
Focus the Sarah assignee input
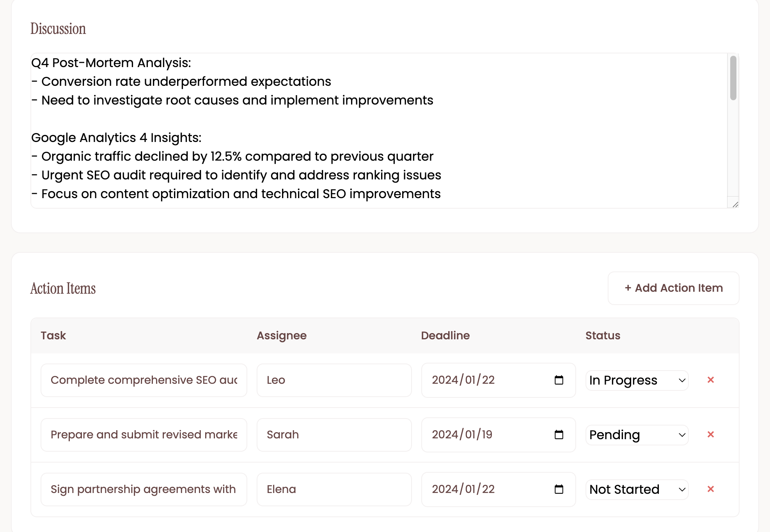click(334, 435)
